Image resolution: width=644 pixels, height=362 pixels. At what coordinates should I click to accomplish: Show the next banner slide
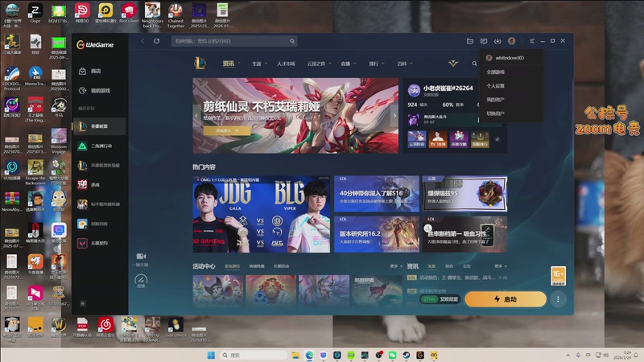coord(394,116)
